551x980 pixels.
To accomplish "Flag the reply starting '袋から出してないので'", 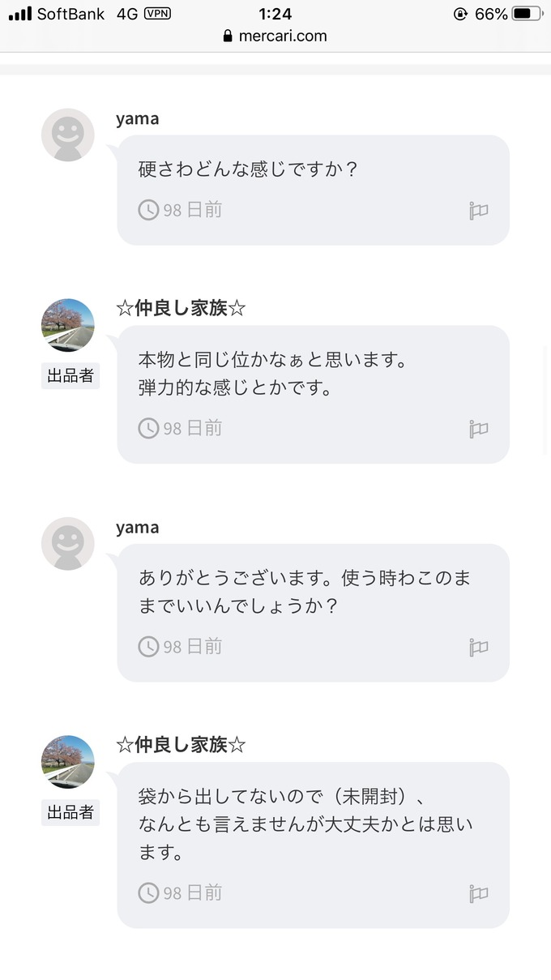I will [478, 893].
